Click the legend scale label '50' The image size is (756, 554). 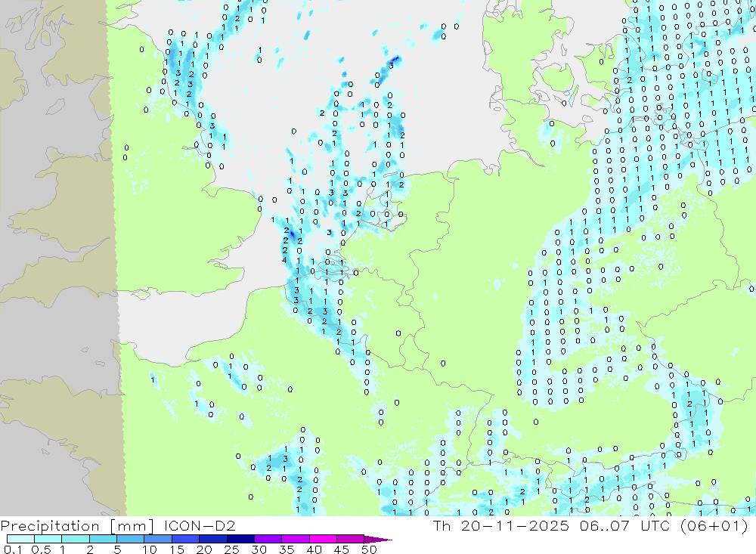click(369, 549)
